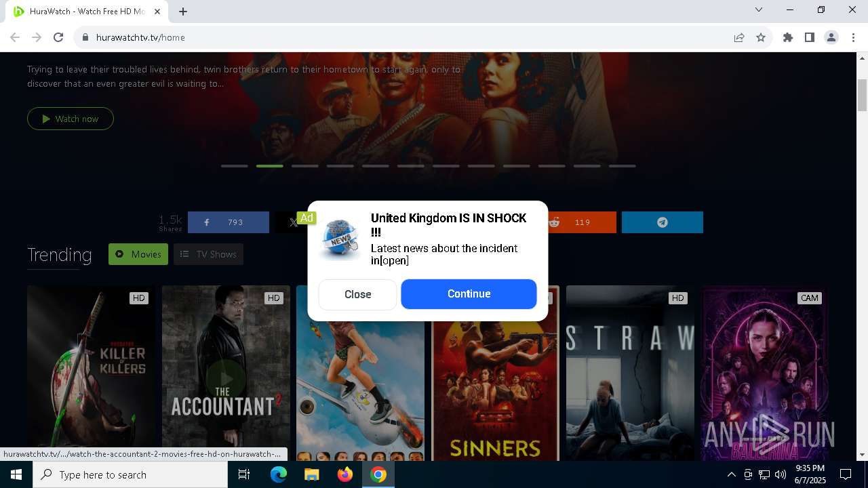
Task: Open Task View on the taskbar
Action: [x=244, y=474]
